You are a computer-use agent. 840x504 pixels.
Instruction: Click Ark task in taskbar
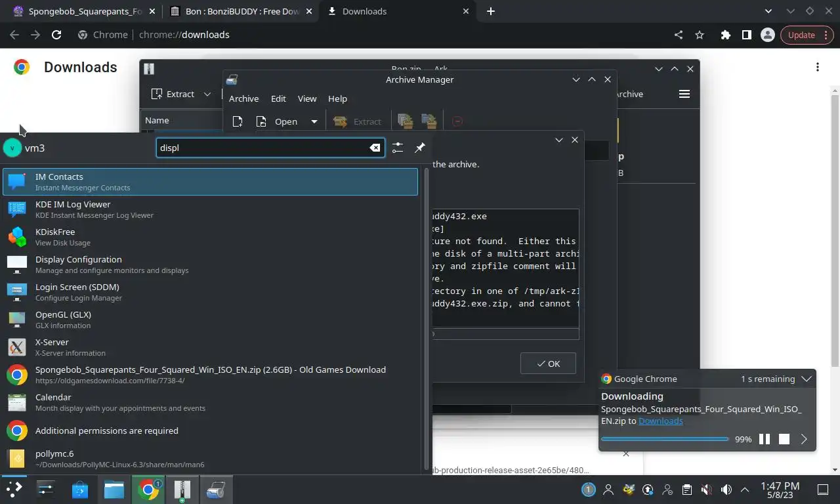182,489
